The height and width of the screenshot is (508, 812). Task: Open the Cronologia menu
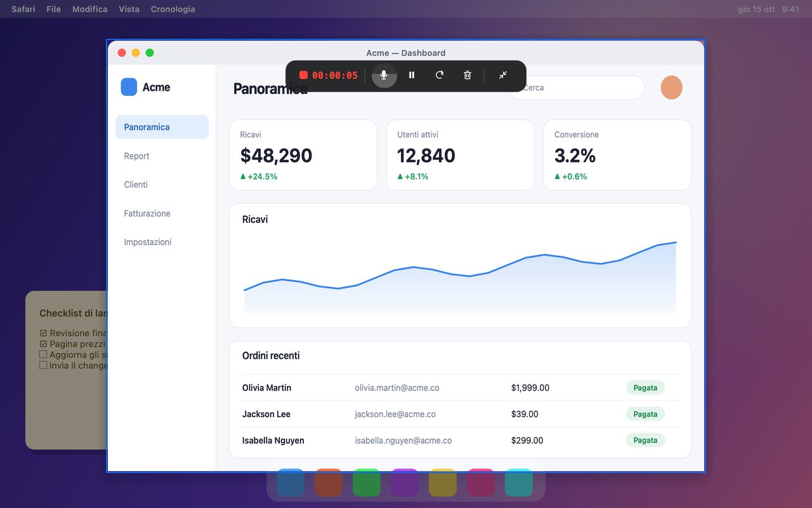(x=173, y=9)
